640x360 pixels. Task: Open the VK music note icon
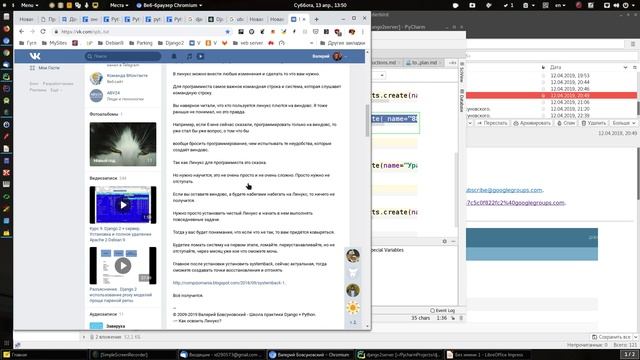click(189, 56)
